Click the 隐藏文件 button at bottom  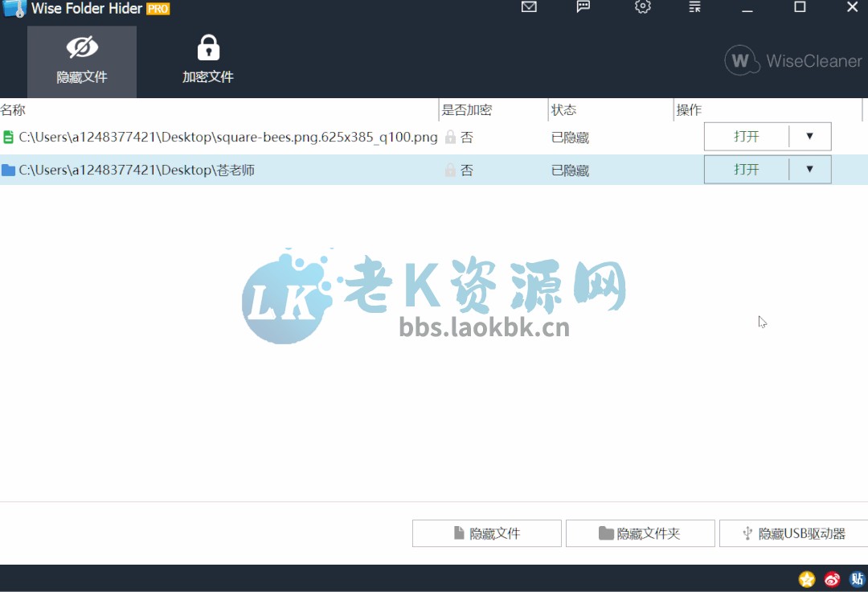click(486, 533)
